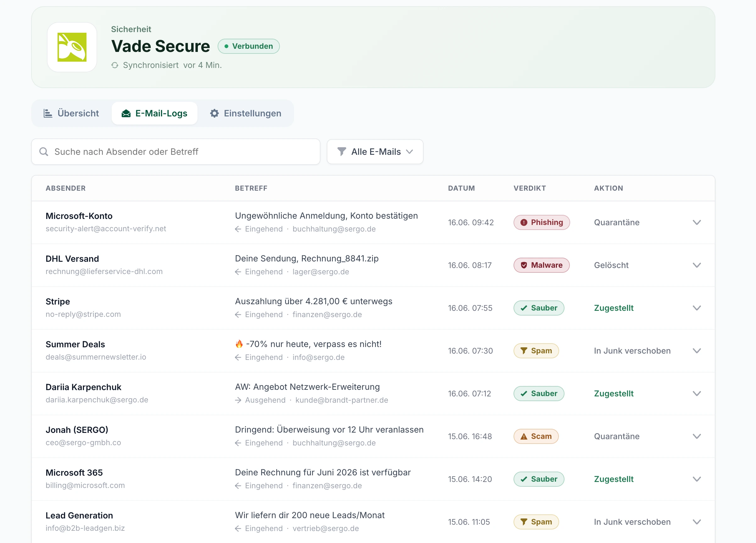Click incoming arrow icon in Stripe row
The image size is (756, 543).
coord(238,315)
